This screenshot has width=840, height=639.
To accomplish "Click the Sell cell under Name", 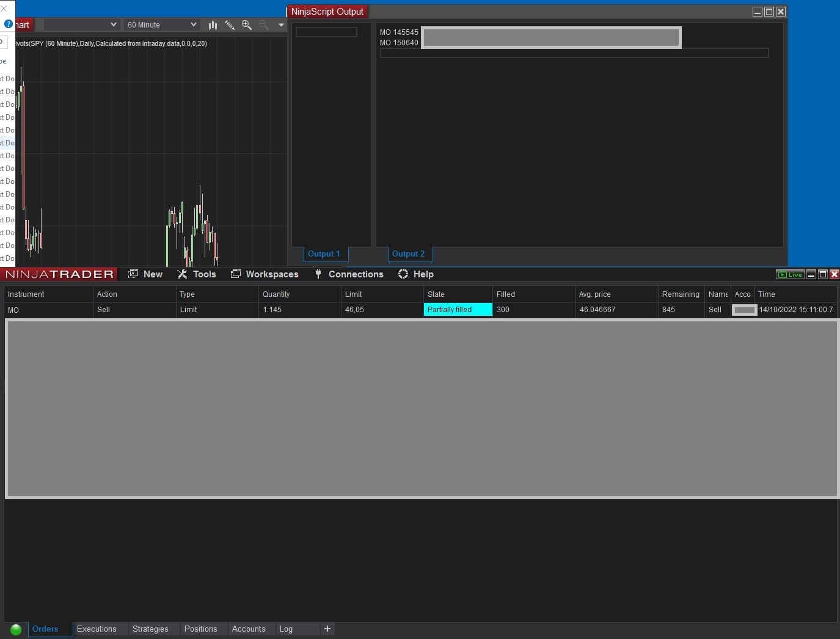I will pyautogui.click(x=718, y=310).
